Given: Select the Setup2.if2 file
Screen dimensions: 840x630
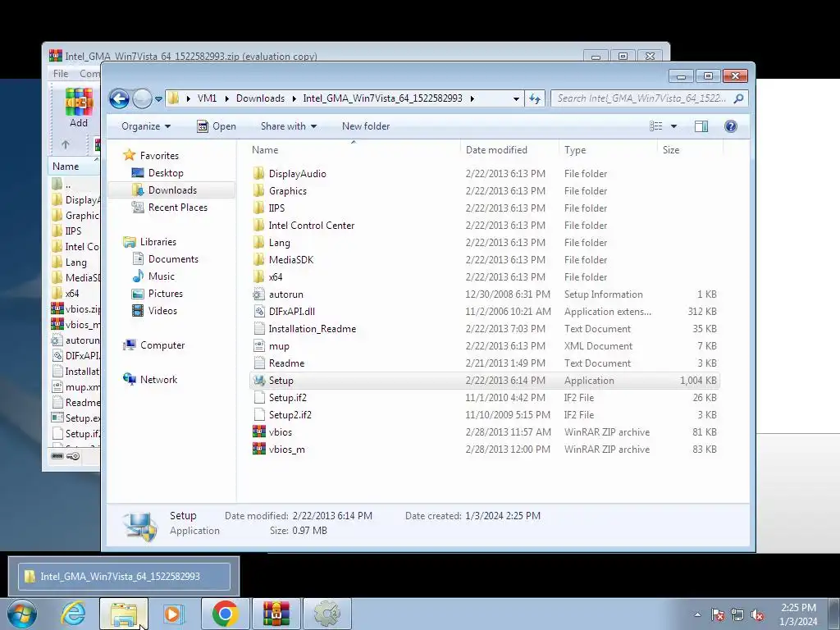Looking at the screenshot, I should pos(485,414).
